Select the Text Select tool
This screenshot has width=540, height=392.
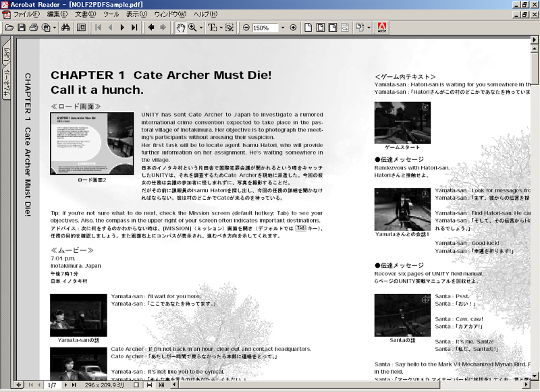pyautogui.click(x=212, y=28)
